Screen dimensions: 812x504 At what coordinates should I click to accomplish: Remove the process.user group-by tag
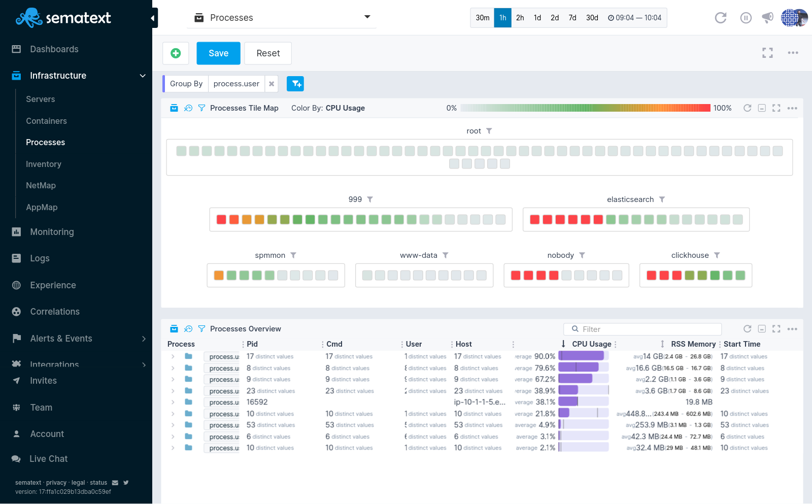(x=272, y=84)
